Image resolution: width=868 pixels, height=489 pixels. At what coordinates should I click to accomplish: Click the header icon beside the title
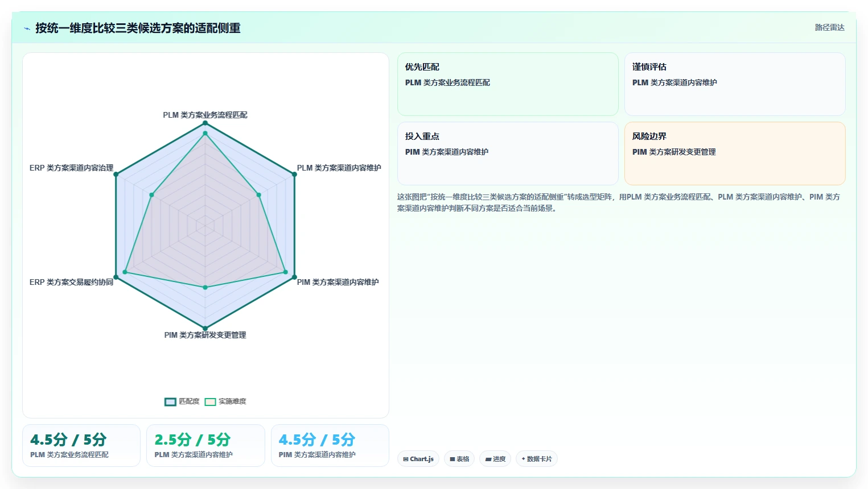coord(27,28)
